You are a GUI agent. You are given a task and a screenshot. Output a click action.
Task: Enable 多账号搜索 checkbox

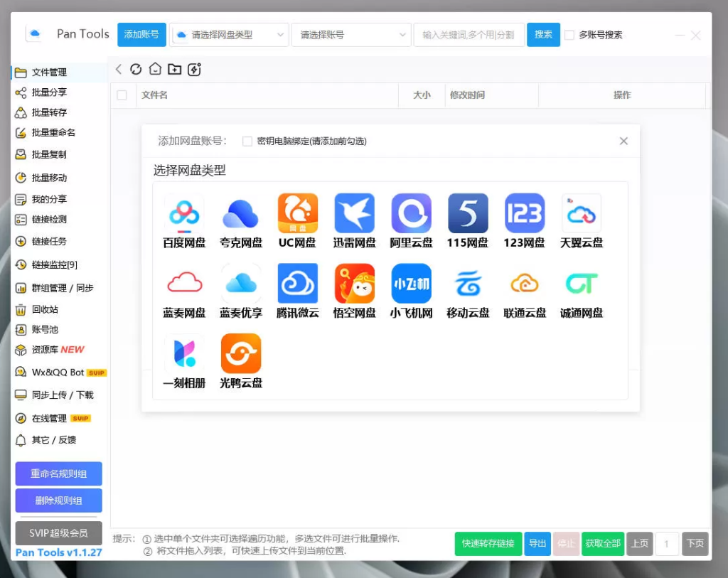click(569, 35)
